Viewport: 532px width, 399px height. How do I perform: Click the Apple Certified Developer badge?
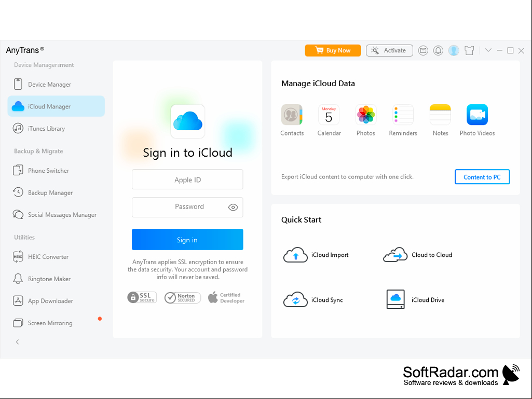click(226, 297)
